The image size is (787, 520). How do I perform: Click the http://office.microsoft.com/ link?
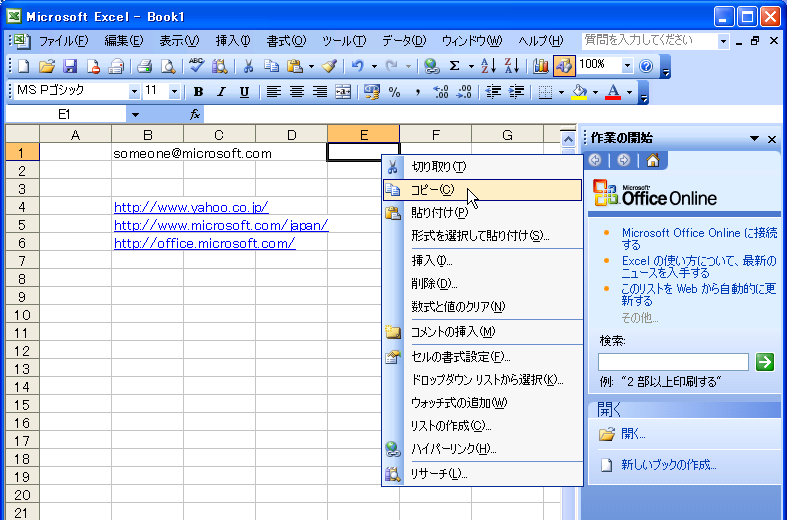(205, 243)
